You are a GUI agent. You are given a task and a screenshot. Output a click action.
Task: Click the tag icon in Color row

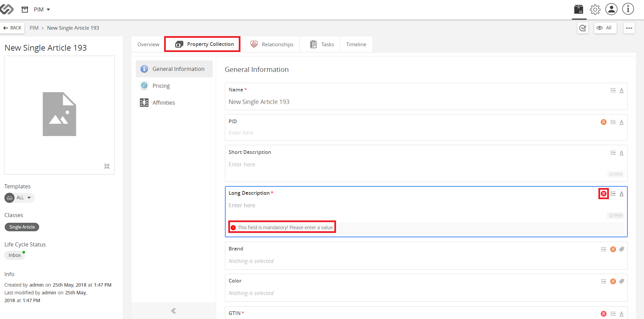[x=622, y=282]
